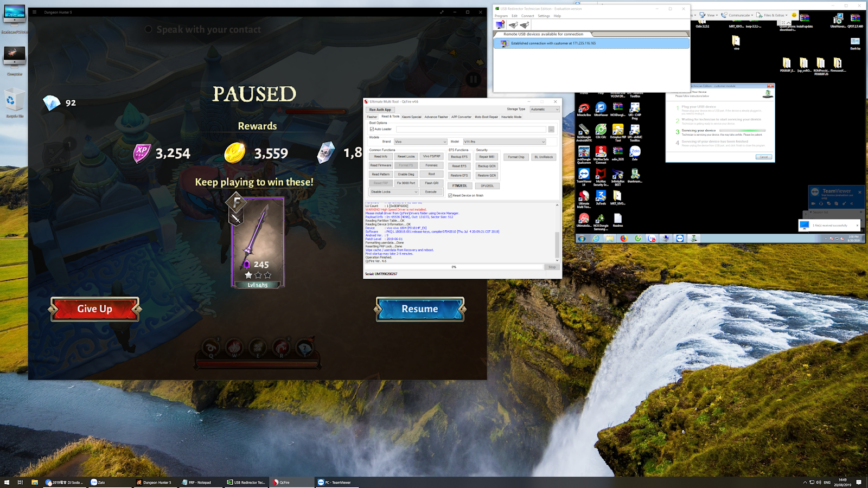Click the Repair IMEI button
The height and width of the screenshot is (488, 868).
coord(487,157)
